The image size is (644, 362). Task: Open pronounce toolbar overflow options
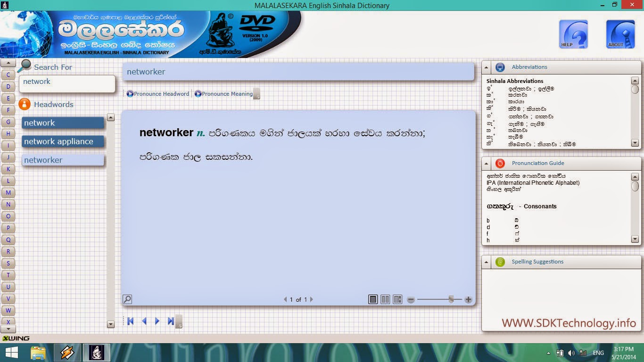(x=257, y=94)
